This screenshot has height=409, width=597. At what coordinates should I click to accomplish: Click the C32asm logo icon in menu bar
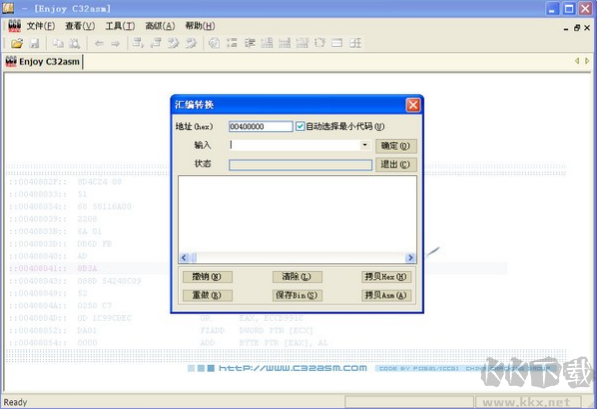point(14,26)
